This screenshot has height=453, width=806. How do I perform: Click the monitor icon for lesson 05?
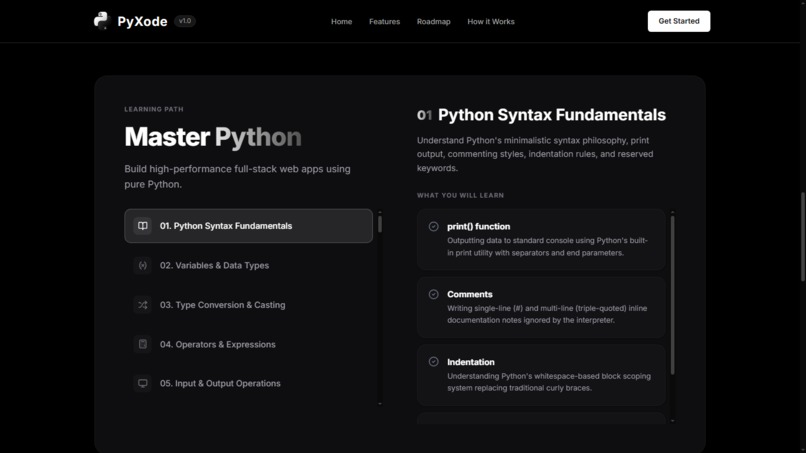[142, 384]
